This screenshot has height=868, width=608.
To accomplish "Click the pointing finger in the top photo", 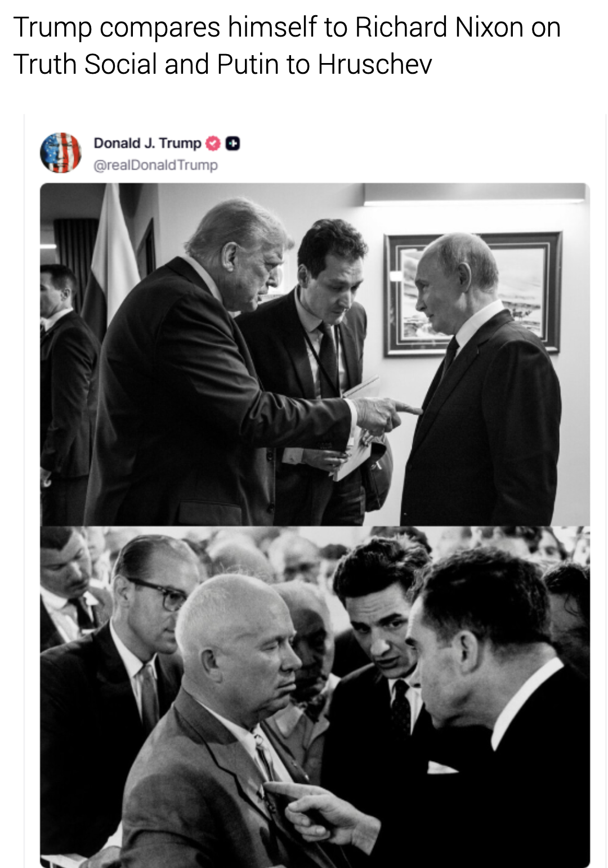I will [x=406, y=408].
